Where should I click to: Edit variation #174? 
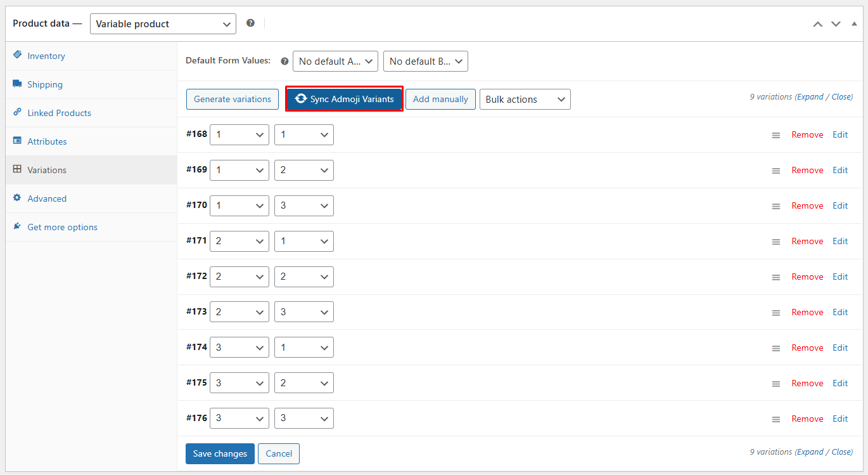840,348
